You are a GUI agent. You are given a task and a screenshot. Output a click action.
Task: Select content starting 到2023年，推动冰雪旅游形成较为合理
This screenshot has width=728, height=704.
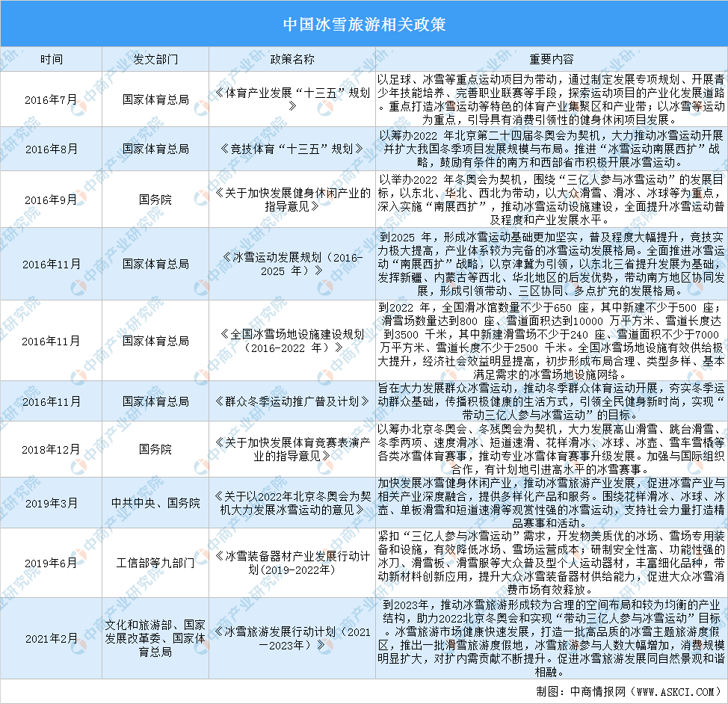tap(551, 638)
